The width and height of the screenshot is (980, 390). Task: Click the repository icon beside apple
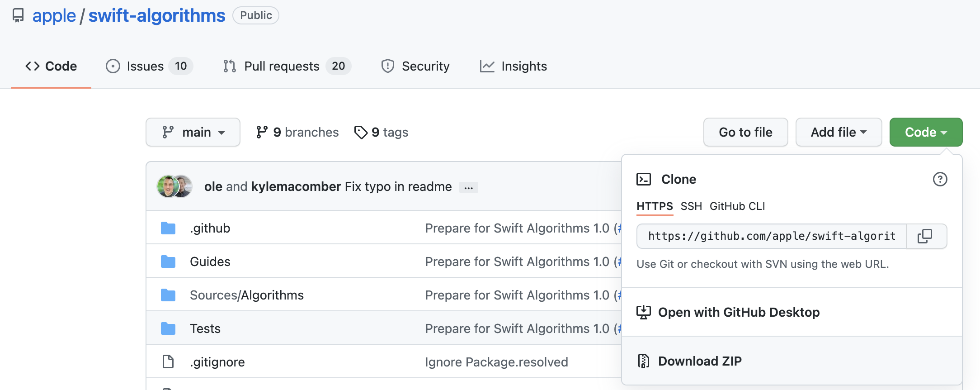click(x=18, y=15)
